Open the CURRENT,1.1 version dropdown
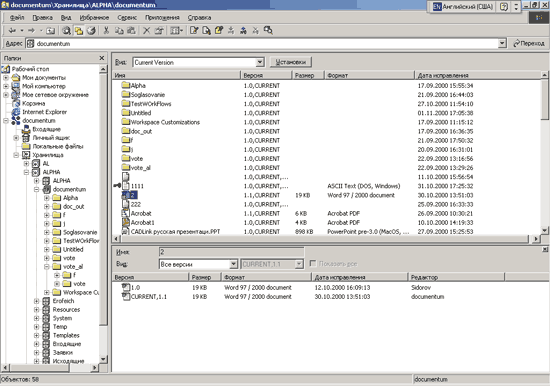This screenshot has height=386, width=550. (x=299, y=264)
